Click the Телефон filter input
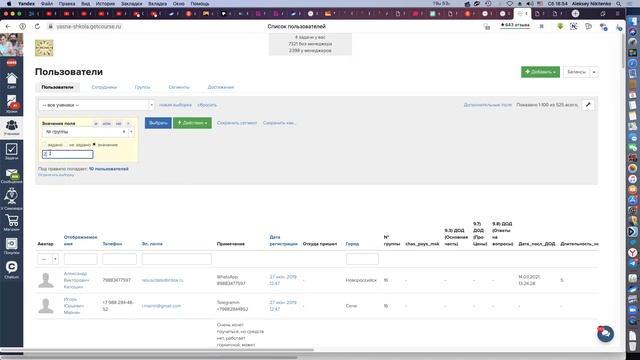The width and height of the screenshot is (640, 360). pos(119,259)
